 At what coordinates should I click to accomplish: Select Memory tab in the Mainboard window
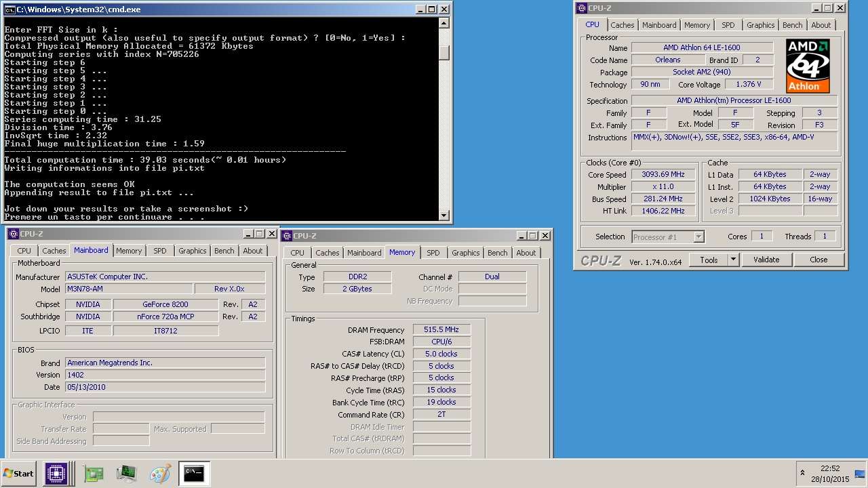coord(129,251)
